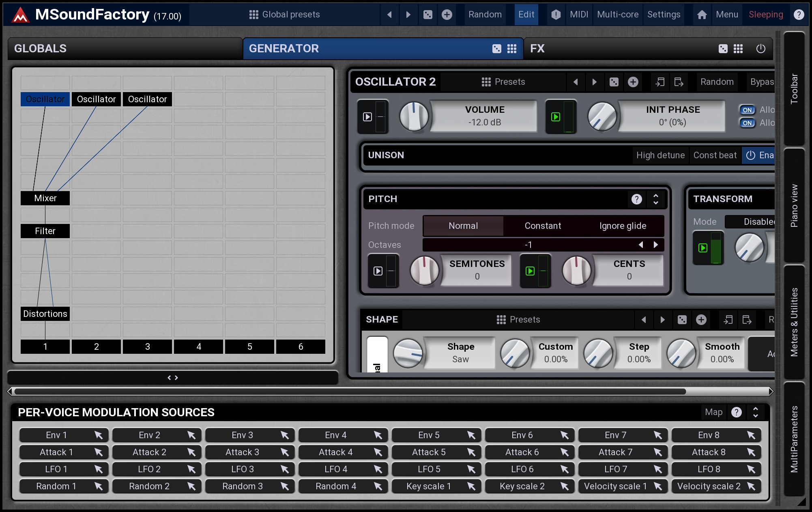Screen dimensions: 812x512
Task: Click the dice randomize icon in the GENERATOR header
Action: (x=496, y=49)
